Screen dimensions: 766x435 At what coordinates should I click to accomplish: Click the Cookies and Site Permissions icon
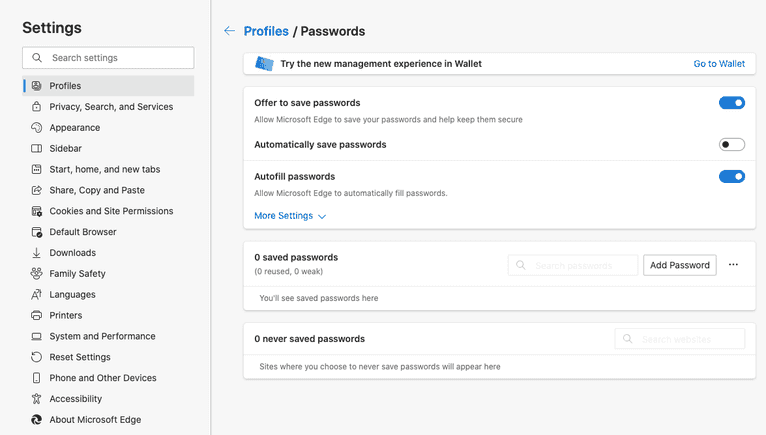pos(37,211)
